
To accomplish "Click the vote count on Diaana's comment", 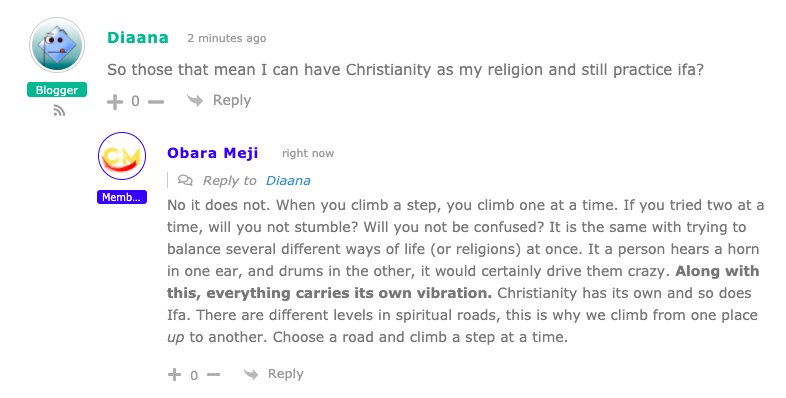I will [135, 102].
